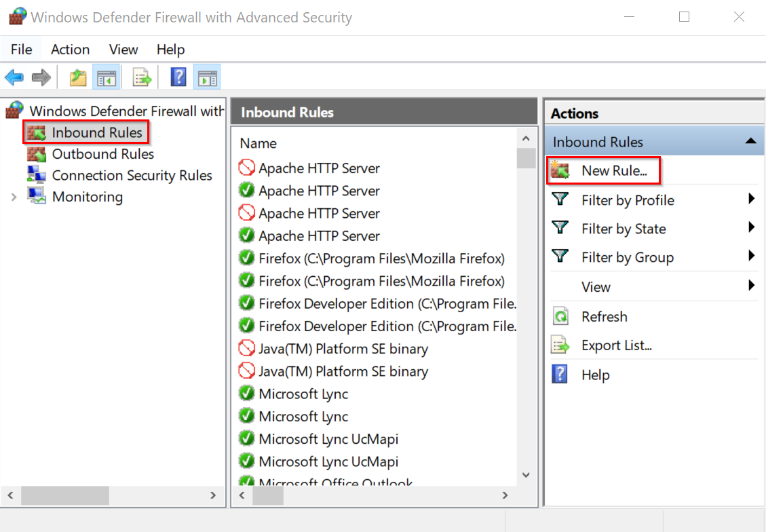Click the Export List toolbar icon

tap(142, 77)
